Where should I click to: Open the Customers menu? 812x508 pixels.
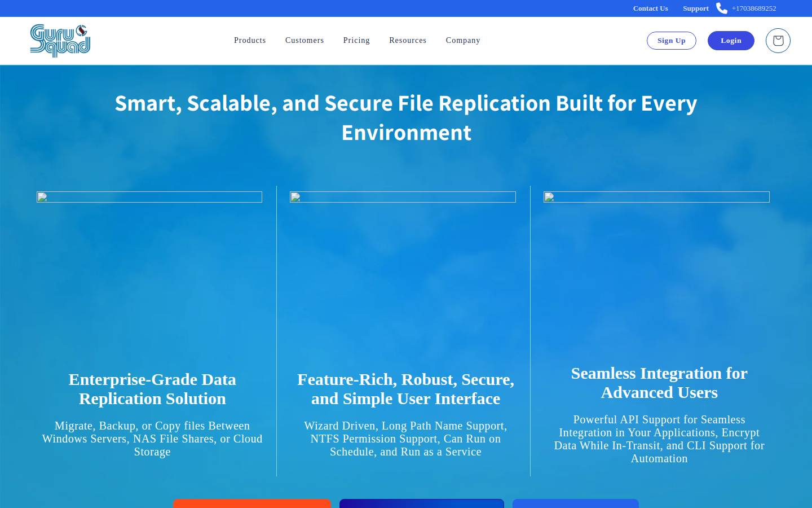304,41
